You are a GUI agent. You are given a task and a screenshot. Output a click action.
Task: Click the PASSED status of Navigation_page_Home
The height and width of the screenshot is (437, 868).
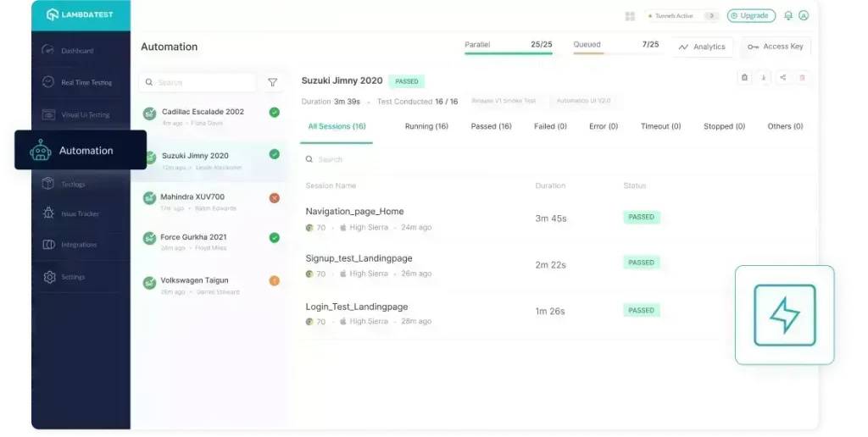641,218
